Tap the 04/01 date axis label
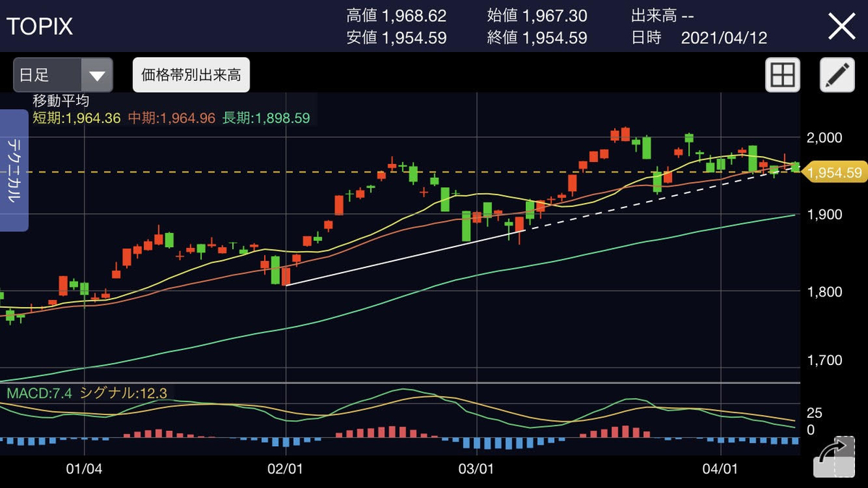This screenshot has width=868, height=488. point(722,468)
